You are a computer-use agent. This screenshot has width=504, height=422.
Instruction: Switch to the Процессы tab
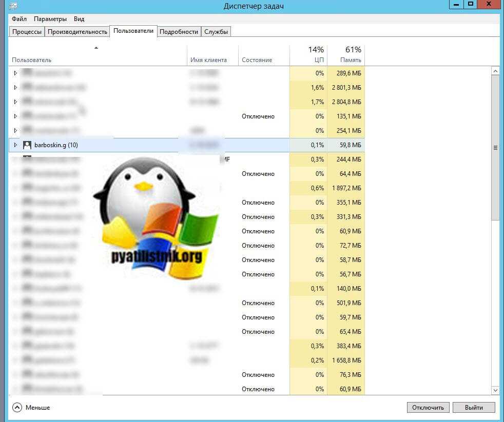[27, 32]
